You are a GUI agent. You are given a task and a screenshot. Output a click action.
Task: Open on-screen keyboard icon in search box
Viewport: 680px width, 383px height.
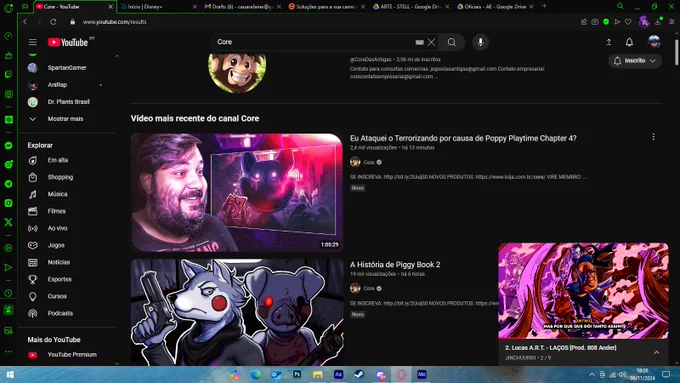419,42
